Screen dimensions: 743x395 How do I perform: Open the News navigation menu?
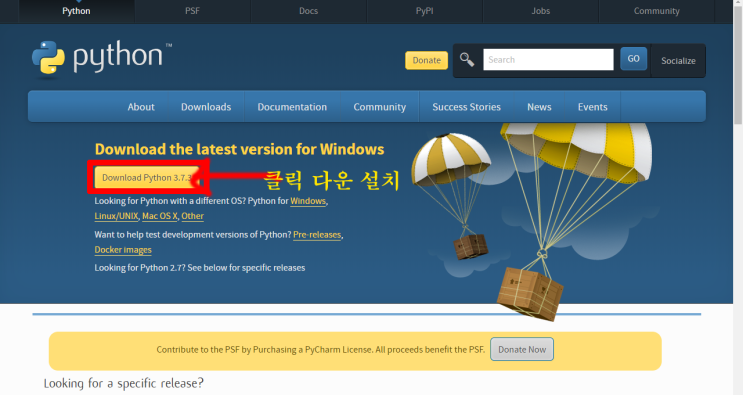[x=539, y=107]
